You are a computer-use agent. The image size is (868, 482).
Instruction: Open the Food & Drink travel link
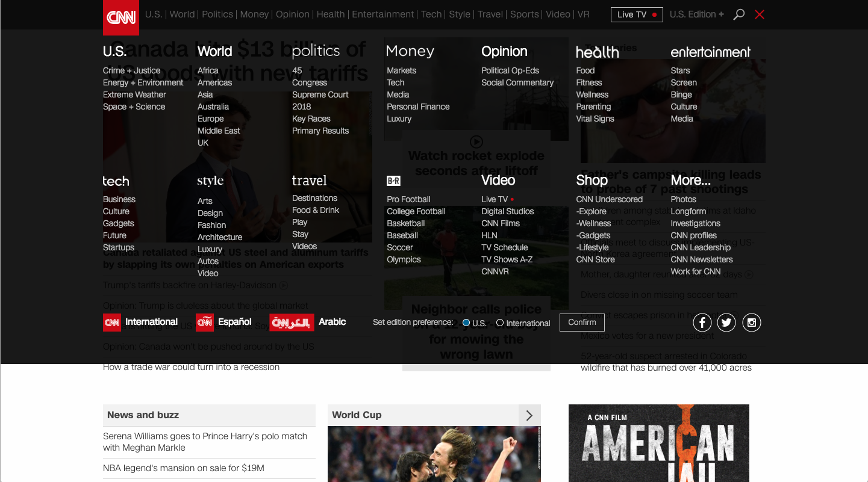[316, 210]
